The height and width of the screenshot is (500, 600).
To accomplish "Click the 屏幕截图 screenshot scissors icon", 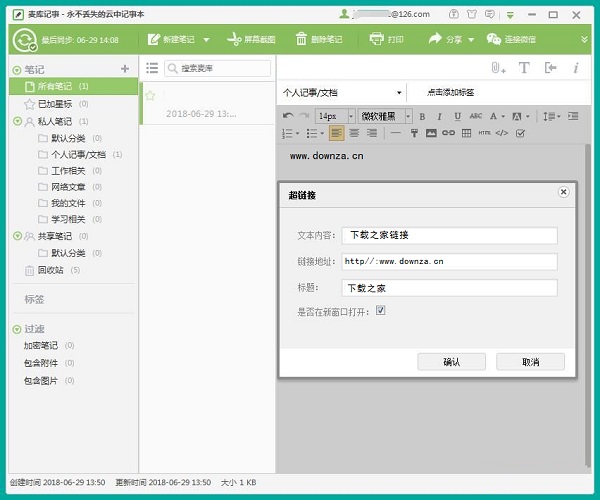I will 234,39.
